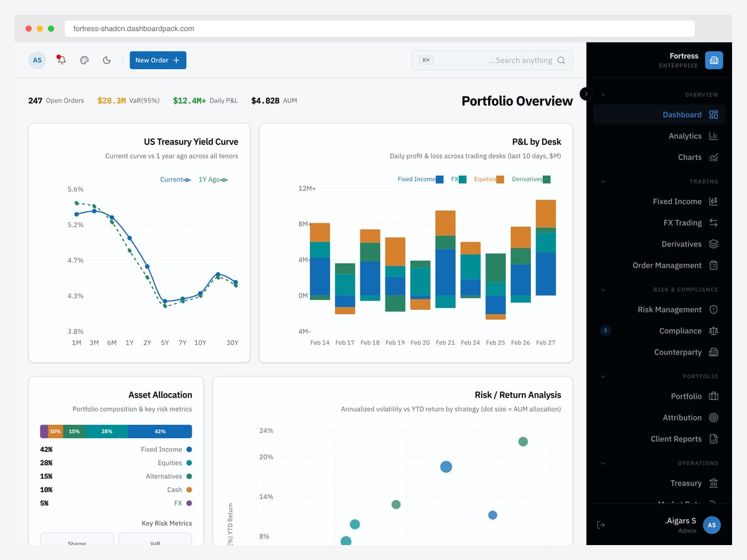Open the notifications bell
Viewport: 747px width, 560px height.
tap(61, 60)
